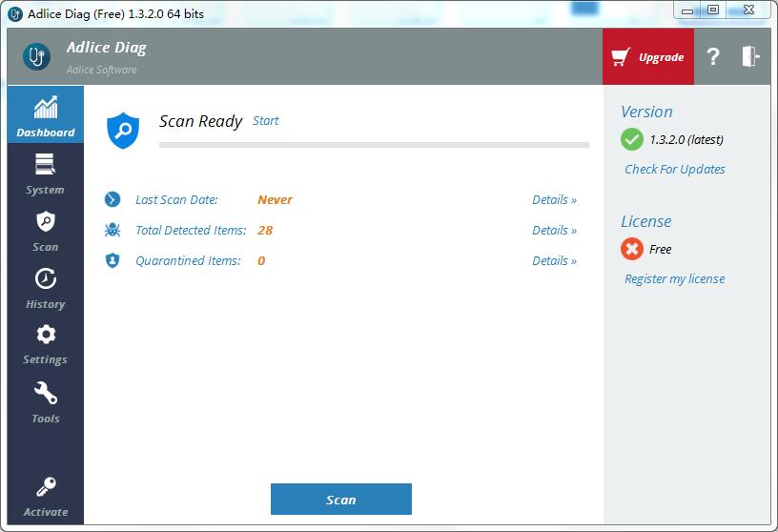Image resolution: width=778 pixels, height=532 pixels.
Task: Open the Dashboard chart icon in sidebar
Action: pyautogui.click(x=46, y=107)
